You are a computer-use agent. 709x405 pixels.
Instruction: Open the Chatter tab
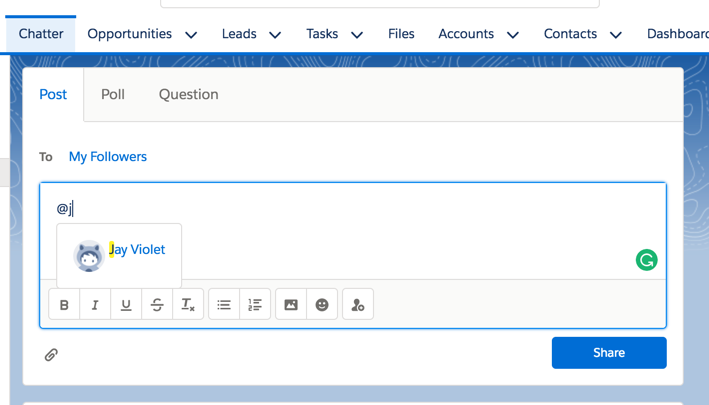coord(41,34)
